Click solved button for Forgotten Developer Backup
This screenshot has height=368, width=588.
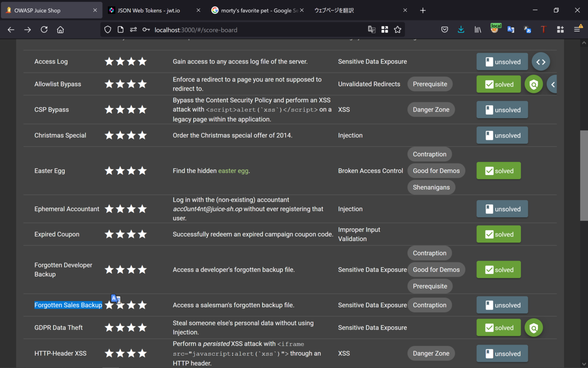(x=498, y=270)
